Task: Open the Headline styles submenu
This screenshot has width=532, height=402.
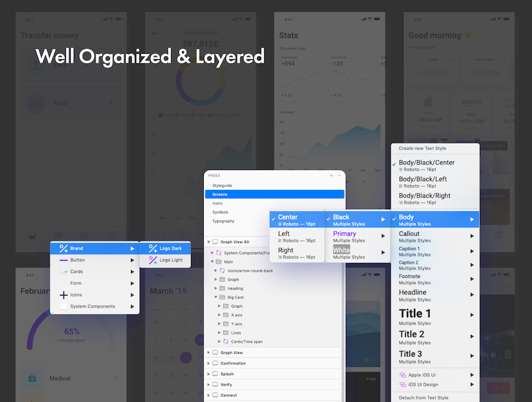Action: (x=435, y=295)
